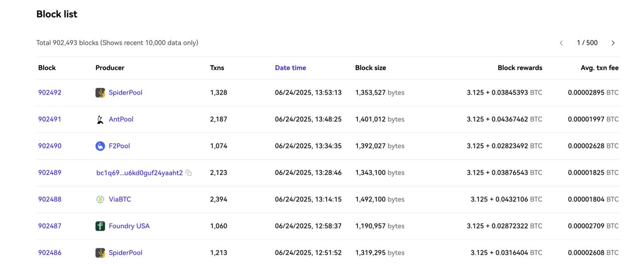Click the Producer column header
This screenshot has width=644, height=265.
[110, 68]
